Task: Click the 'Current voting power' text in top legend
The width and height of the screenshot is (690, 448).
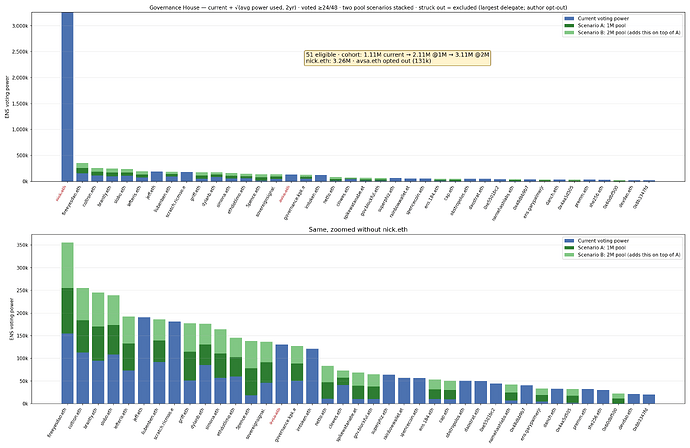Action: (x=603, y=18)
